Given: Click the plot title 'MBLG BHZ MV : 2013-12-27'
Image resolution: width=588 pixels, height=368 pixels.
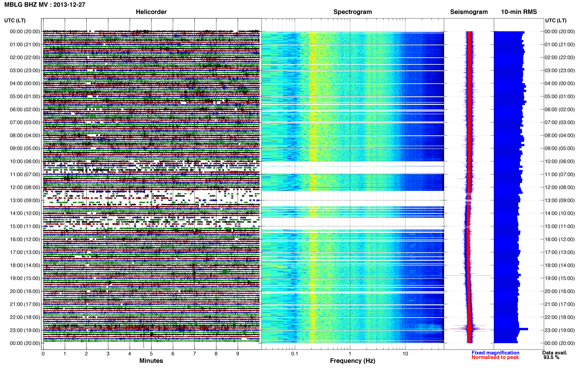Looking at the screenshot, I should [x=45, y=5].
